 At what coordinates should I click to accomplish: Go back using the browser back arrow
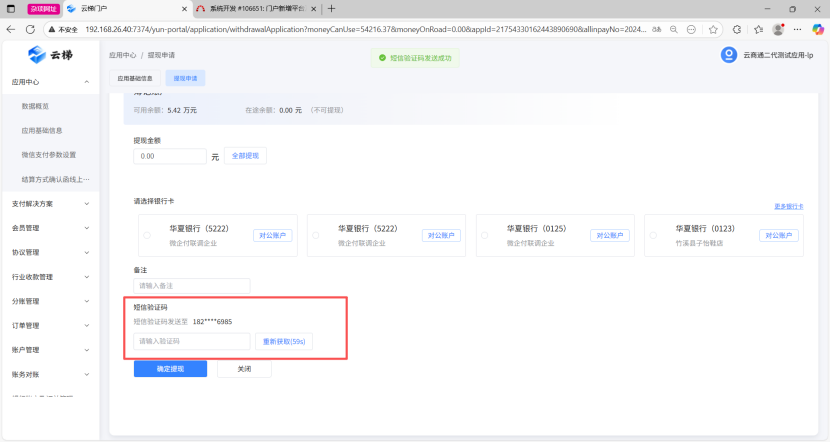[x=10, y=29]
